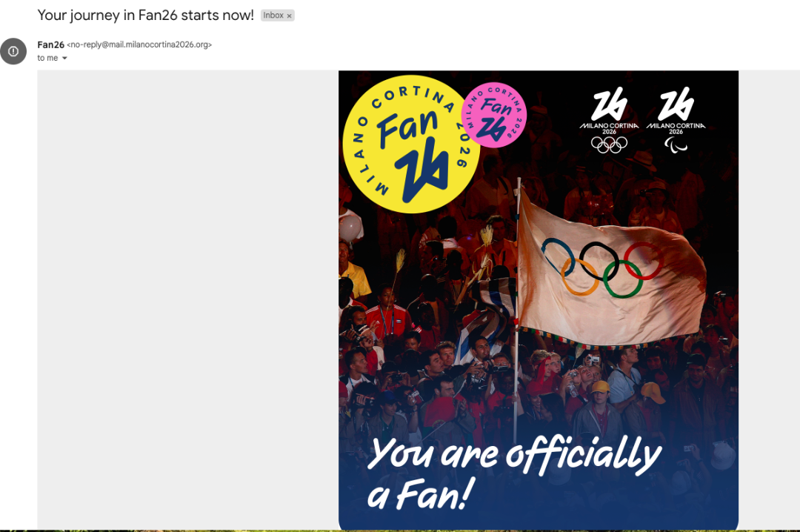Click the 26 emblem above the Olympic rings
Screen dimensions: 800x532
609,103
